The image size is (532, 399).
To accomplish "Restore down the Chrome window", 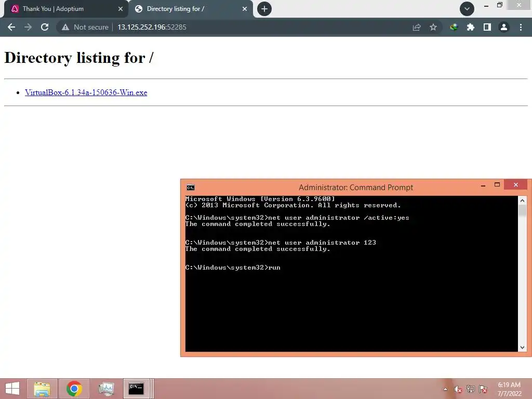I will coord(500,5).
